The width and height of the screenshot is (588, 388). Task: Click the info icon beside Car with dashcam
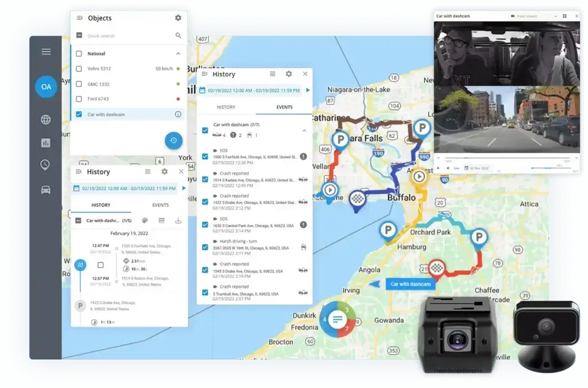click(x=178, y=114)
